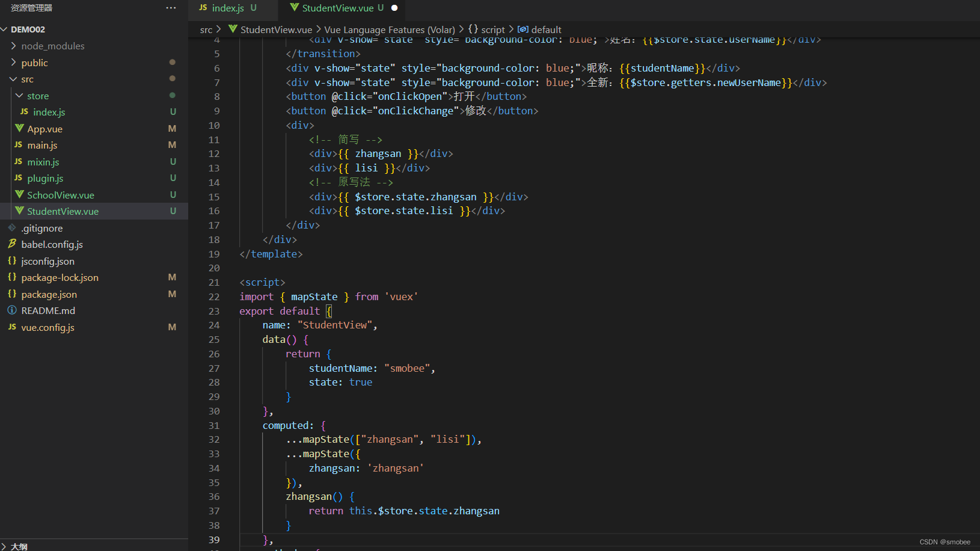Screen dimensions: 980x551
Task: Click the Vue icon beside StudentView.vue in tree
Action: click(19, 211)
